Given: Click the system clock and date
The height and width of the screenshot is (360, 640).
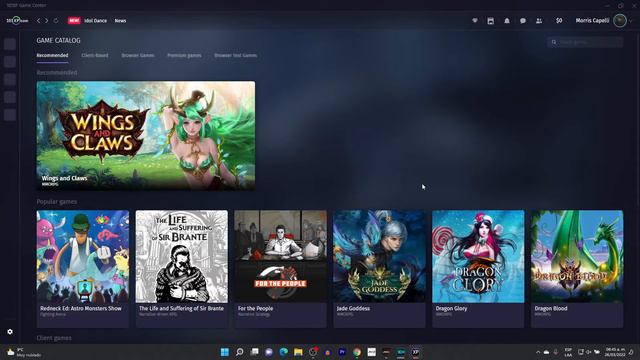Looking at the screenshot, I should tap(616, 352).
